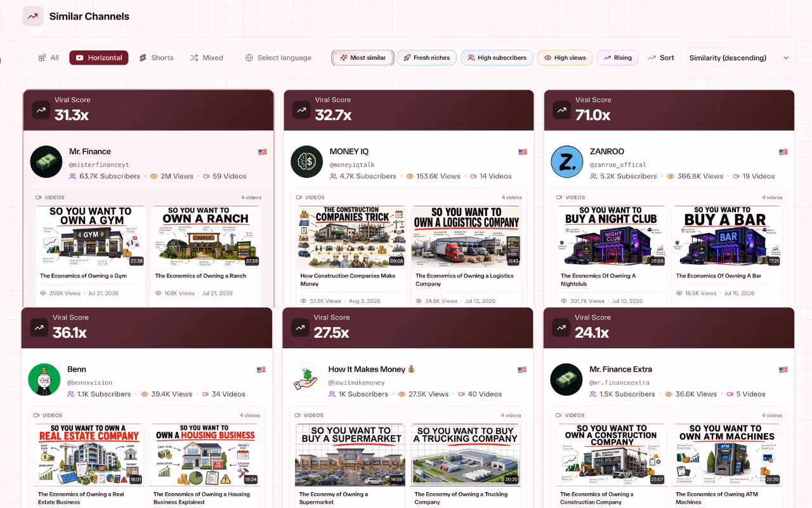812x508 pixels.
Task: Select the Horizontal videos tab
Action: [99, 58]
